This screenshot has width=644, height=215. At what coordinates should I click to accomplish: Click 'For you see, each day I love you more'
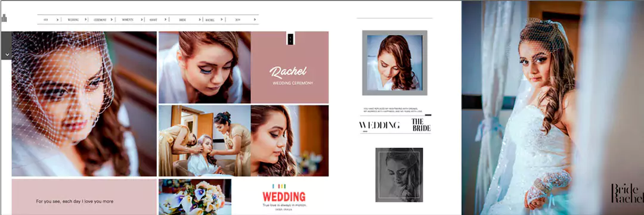(x=75, y=201)
